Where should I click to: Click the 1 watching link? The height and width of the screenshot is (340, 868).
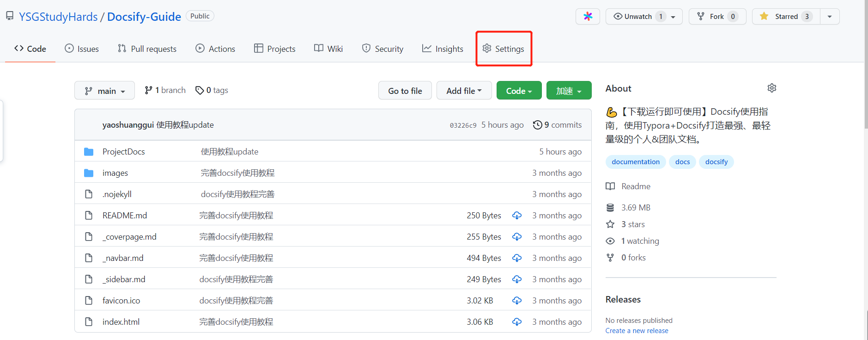pyautogui.click(x=640, y=241)
